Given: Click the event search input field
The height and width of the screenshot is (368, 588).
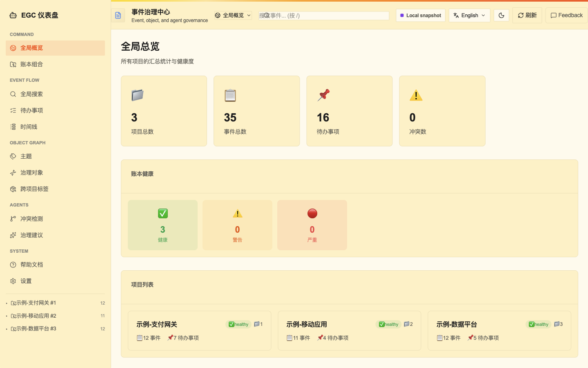Looking at the screenshot, I should pyautogui.click(x=323, y=16).
